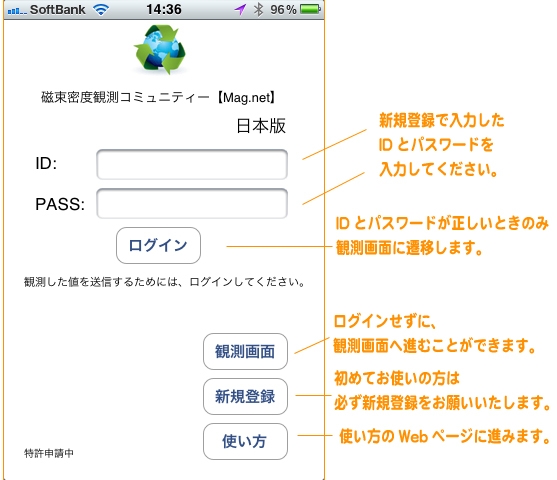Open the 使い方 how-to button
This screenshot has width=557, height=480.
(x=245, y=441)
